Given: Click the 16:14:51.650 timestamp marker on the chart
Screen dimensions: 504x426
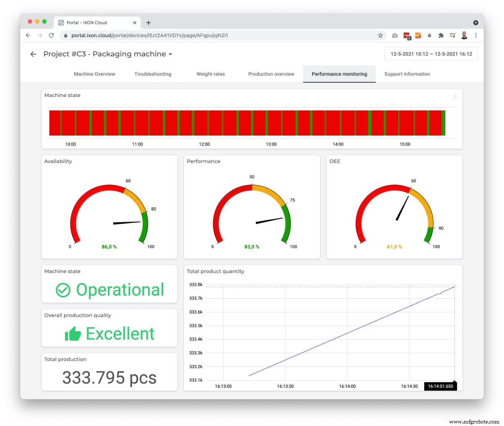Looking at the screenshot, I should click(440, 386).
